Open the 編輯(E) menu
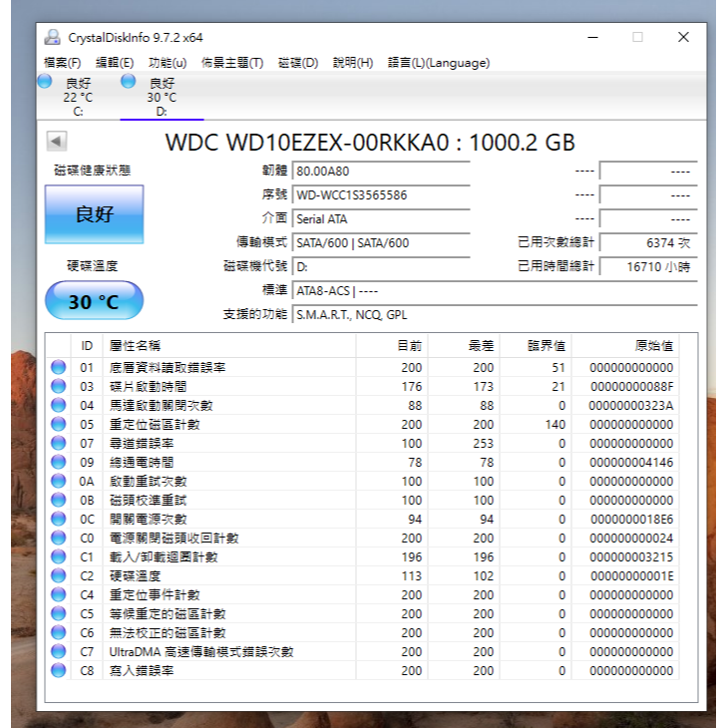 click(x=115, y=63)
